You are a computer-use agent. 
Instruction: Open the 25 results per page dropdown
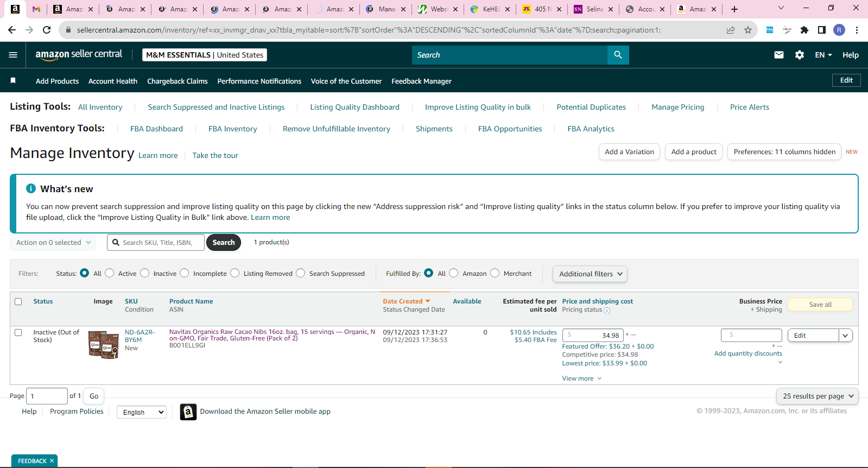(x=818, y=396)
